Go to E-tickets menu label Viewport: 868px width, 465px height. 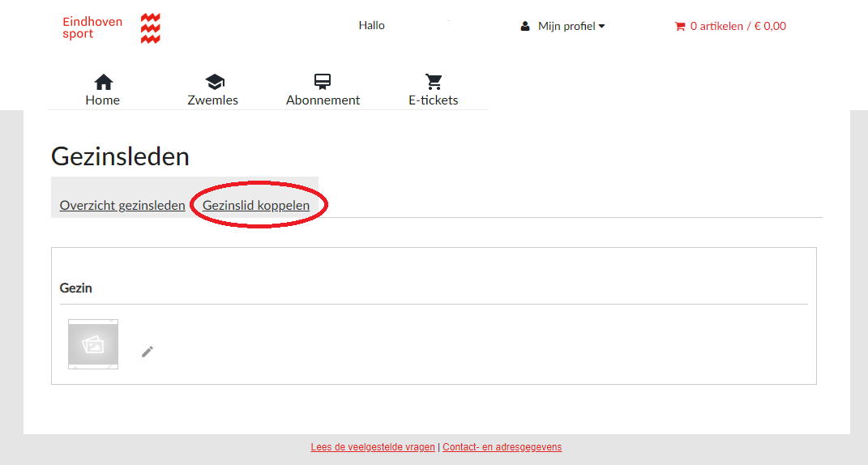(x=434, y=100)
